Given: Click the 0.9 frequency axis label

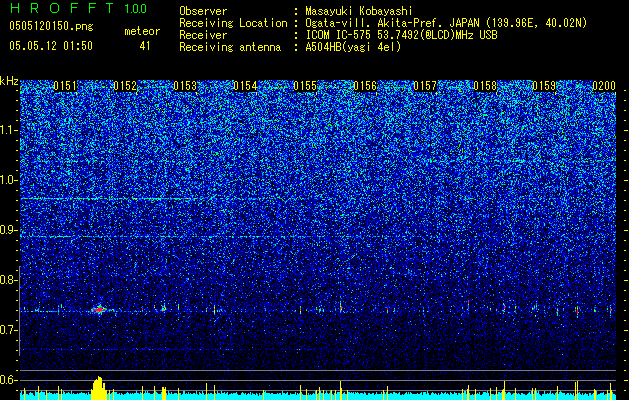Looking at the screenshot, I should (x=8, y=230).
